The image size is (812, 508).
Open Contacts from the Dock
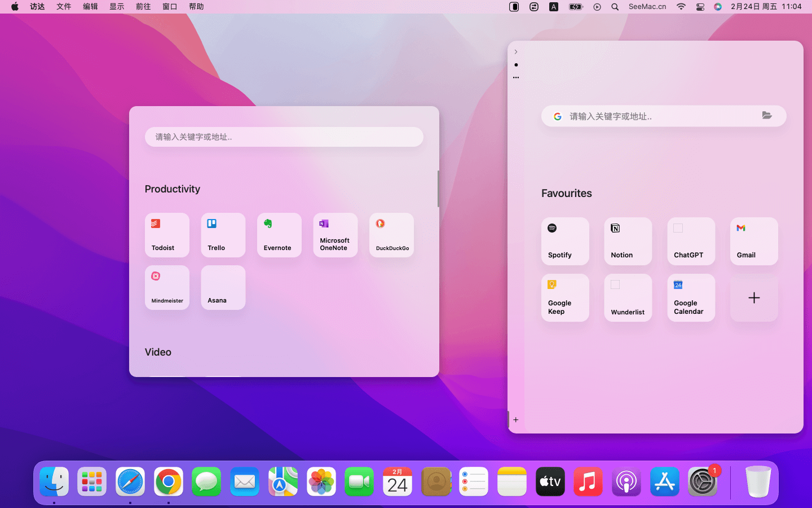pos(436,482)
